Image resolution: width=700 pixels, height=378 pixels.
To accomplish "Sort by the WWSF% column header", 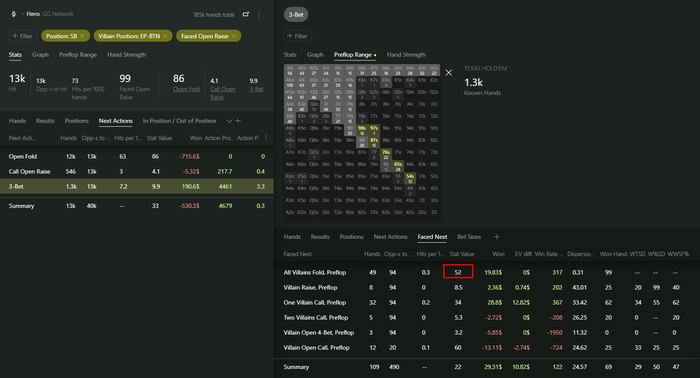I will point(678,254).
